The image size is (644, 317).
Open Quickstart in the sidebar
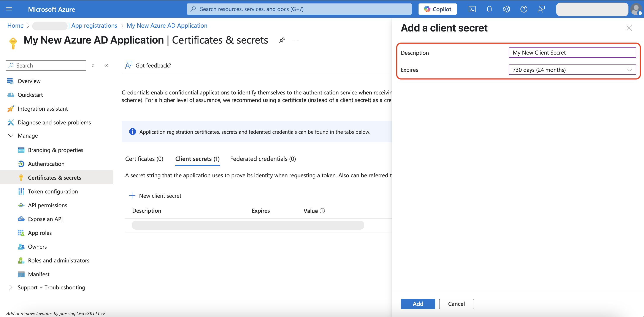[30, 95]
